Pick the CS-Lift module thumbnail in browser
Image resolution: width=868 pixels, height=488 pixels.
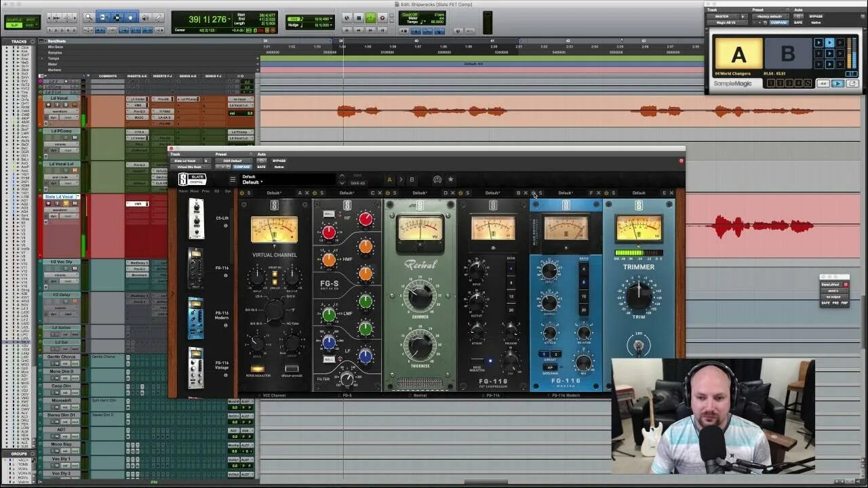(195, 218)
